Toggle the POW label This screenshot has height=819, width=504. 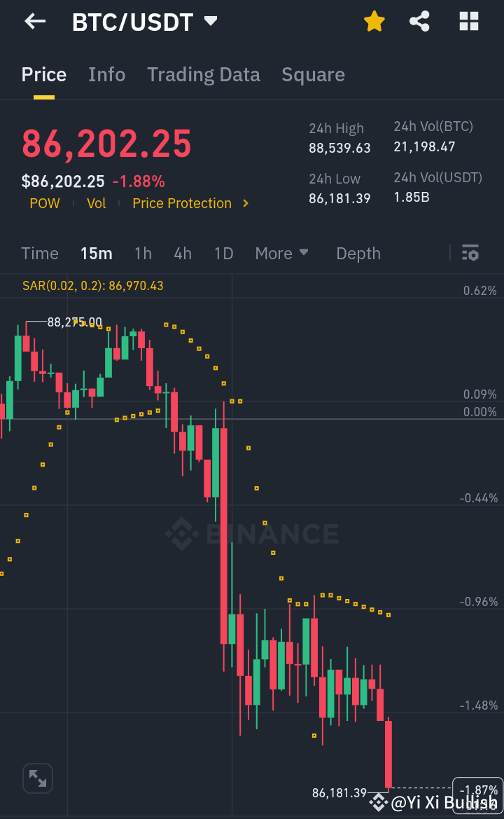(x=44, y=203)
